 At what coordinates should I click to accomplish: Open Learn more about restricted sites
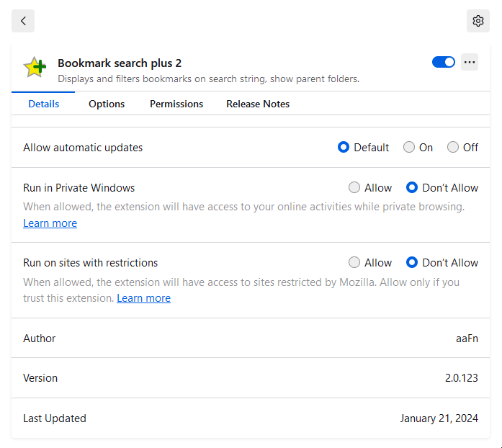(143, 298)
